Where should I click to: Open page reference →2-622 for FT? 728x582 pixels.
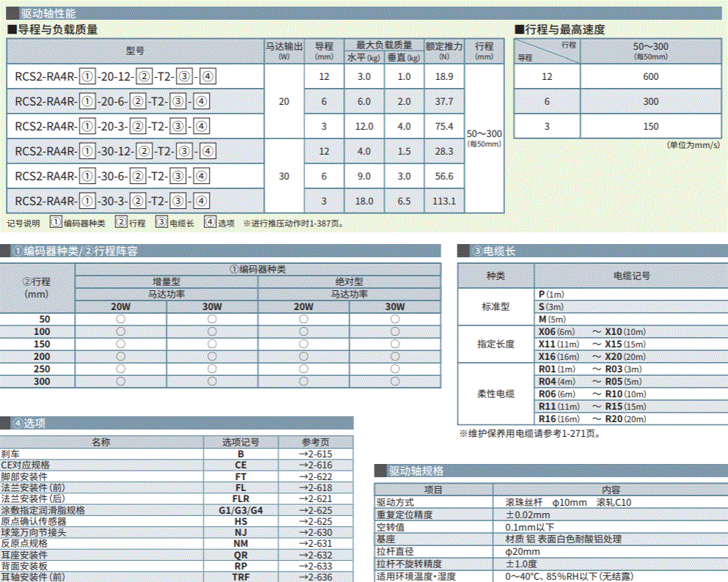pos(316,476)
